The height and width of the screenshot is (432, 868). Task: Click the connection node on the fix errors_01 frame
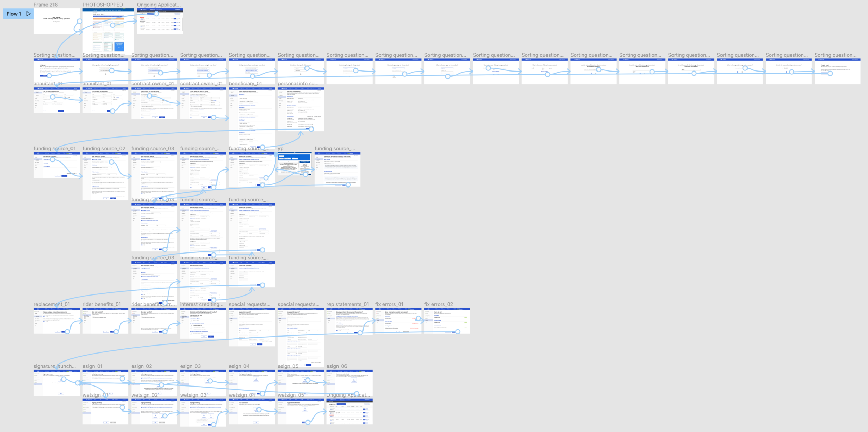(x=418, y=318)
